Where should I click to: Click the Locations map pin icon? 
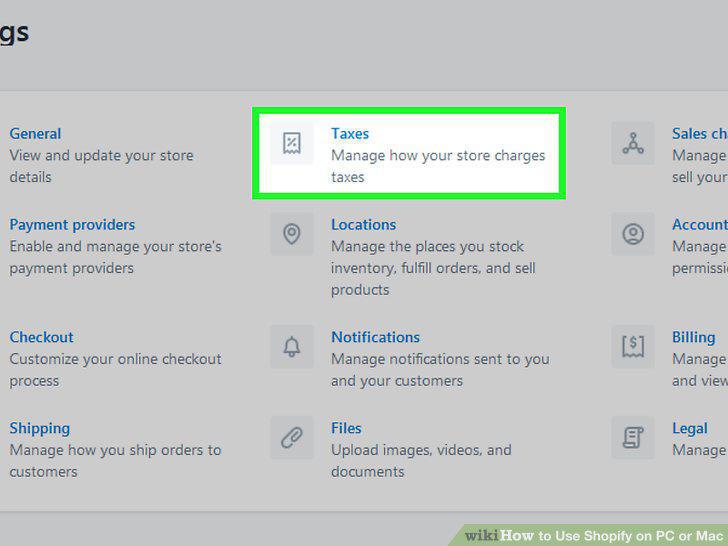292,234
